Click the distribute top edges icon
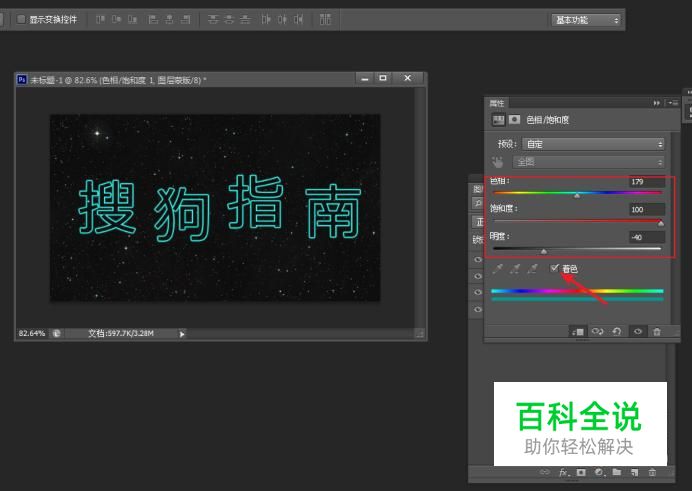692x491 pixels. point(213,19)
